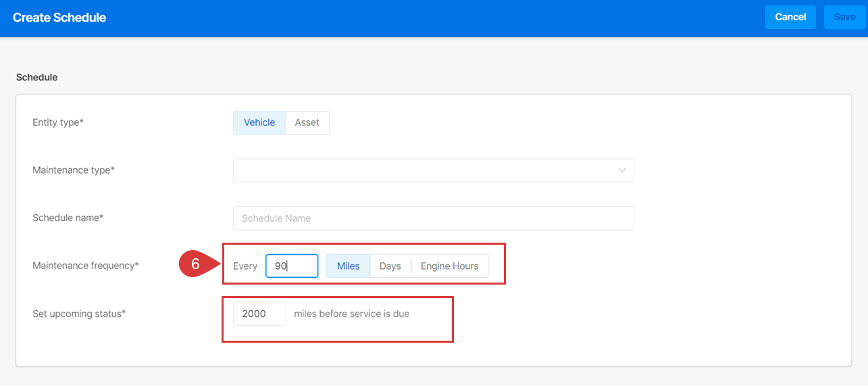Open the Maintenance type dropdown

[x=434, y=170]
